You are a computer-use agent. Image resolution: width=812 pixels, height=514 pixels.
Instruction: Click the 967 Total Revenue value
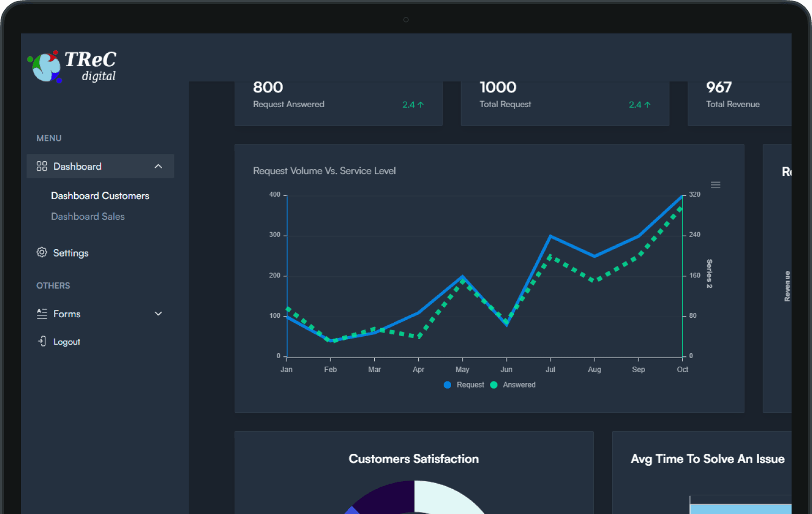(719, 87)
